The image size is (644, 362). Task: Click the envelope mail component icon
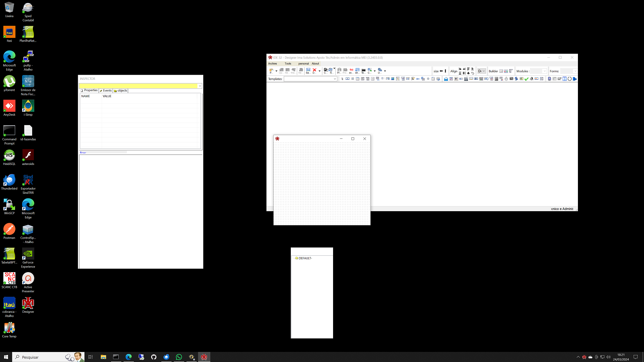(446, 79)
